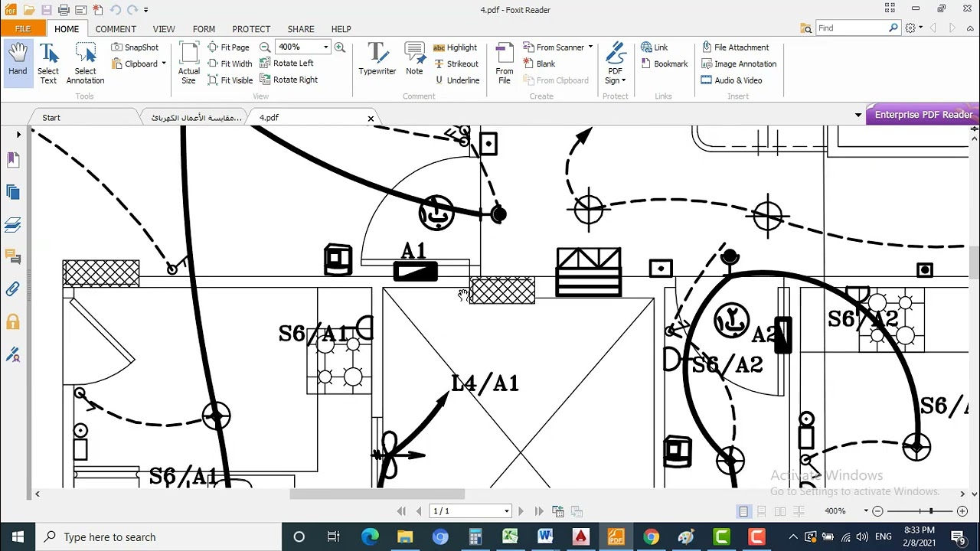Open the page number dropdown
The image size is (980, 551).
pos(506,511)
